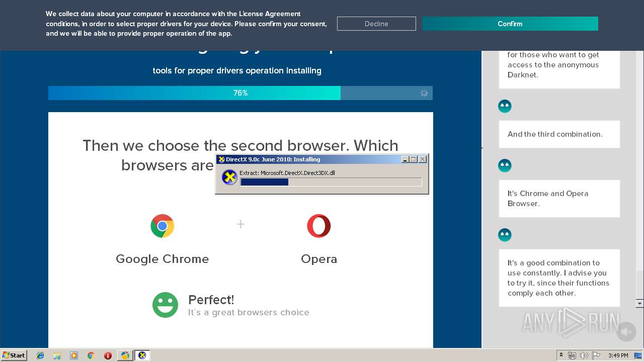Screen dimensions: 644x362
Task: Decline the data collection consent
Action: 376,24
